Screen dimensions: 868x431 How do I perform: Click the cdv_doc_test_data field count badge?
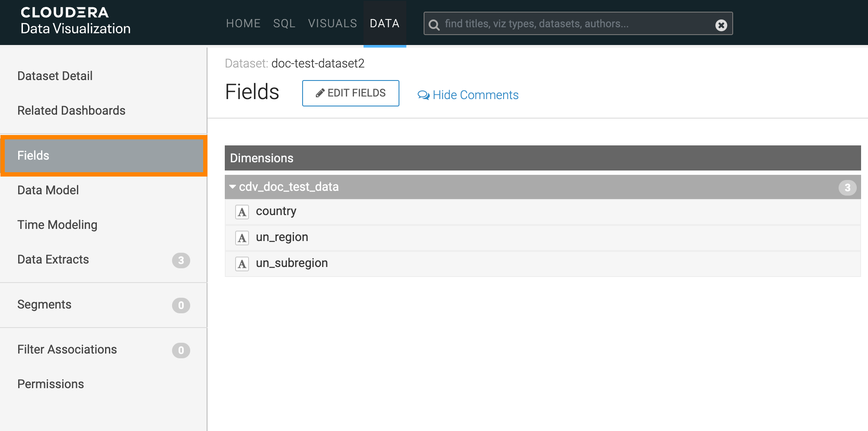847,187
